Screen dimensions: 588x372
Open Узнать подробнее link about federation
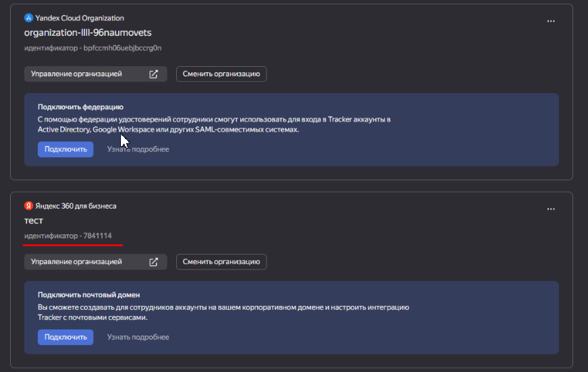[138, 149]
